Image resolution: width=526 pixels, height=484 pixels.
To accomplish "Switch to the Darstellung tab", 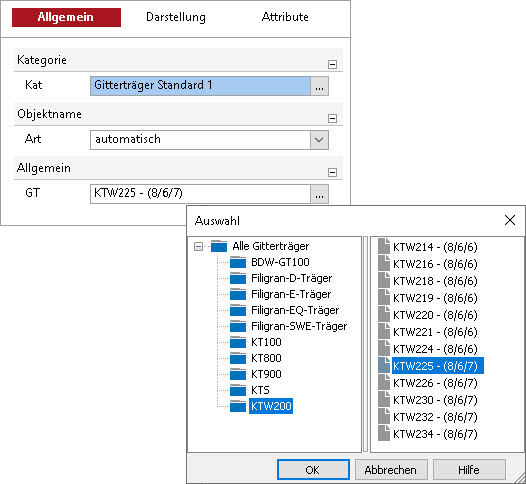I will [x=176, y=17].
